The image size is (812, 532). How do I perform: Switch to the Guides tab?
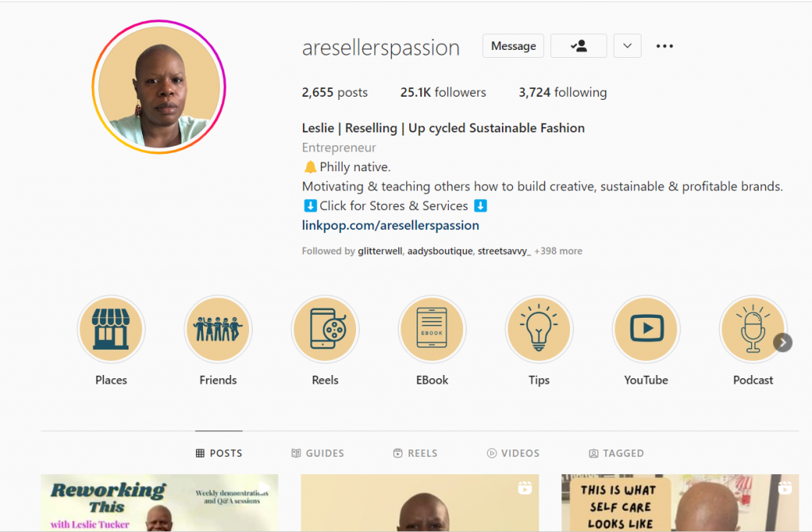tap(317, 454)
